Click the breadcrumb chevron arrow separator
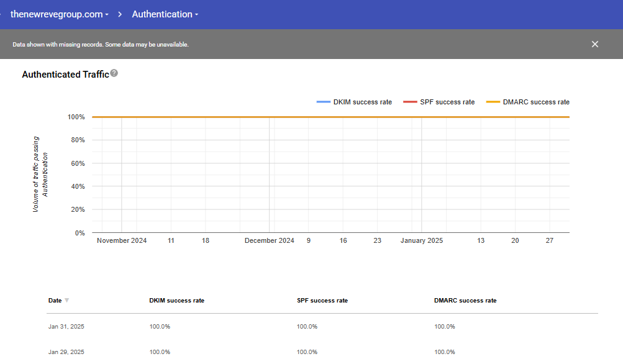 point(120,14)
